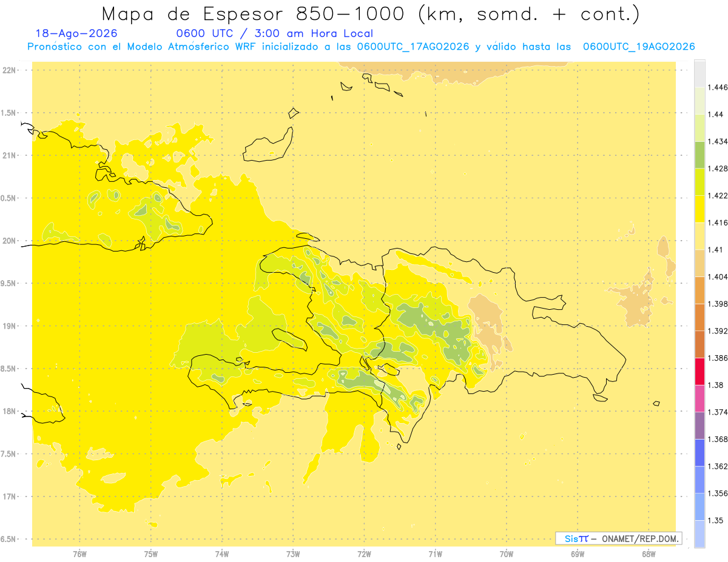The image size is (728, 562).
Task: Click the '0600 UTC / 3:00 am Hora Local' time text
Action: click(274, 33)
